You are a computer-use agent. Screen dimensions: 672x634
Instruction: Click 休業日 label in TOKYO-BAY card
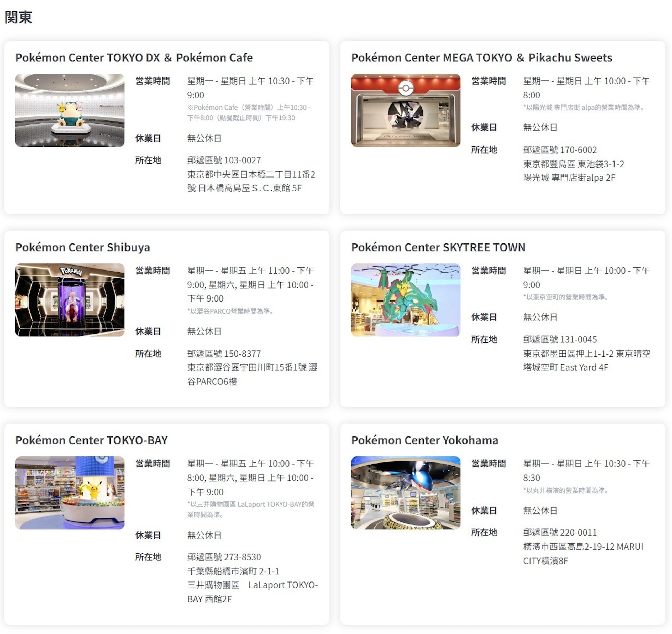148,535
